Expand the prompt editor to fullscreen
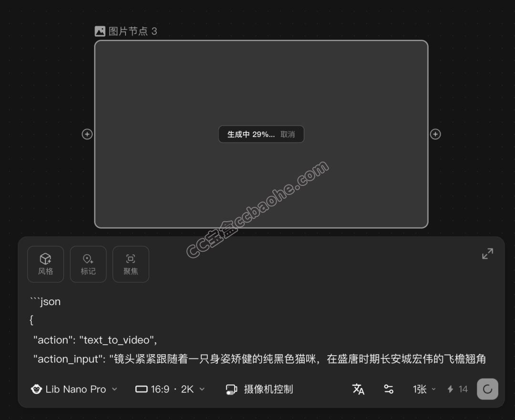The width and height of the screenshot is (515, 420). [487, 254]
